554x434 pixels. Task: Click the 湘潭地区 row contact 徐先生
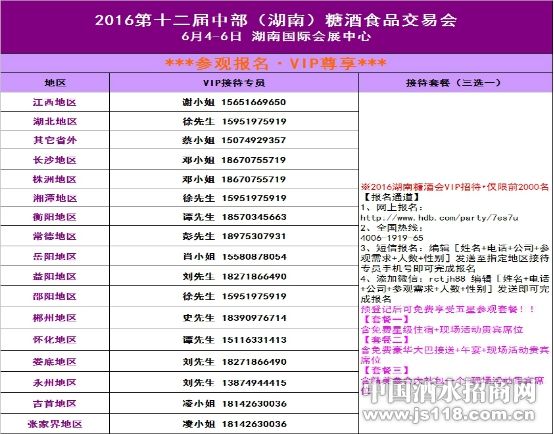tap(234, 198)
